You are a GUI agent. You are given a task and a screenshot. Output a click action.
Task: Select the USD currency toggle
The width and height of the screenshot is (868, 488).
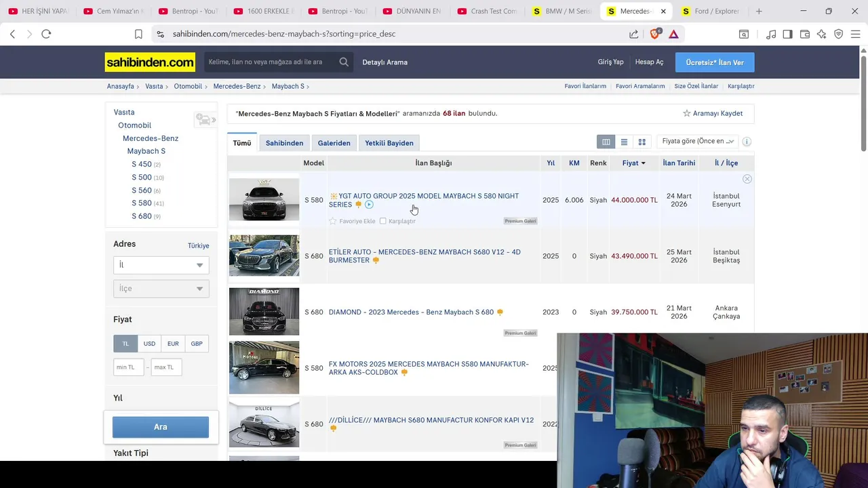point(149,344)
